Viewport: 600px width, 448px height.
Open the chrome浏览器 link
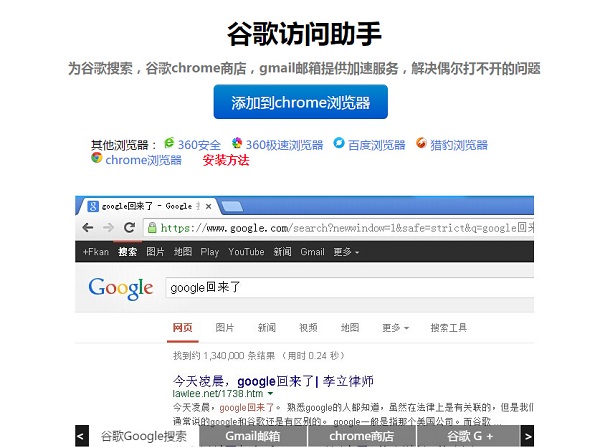(x=143, y=160)
